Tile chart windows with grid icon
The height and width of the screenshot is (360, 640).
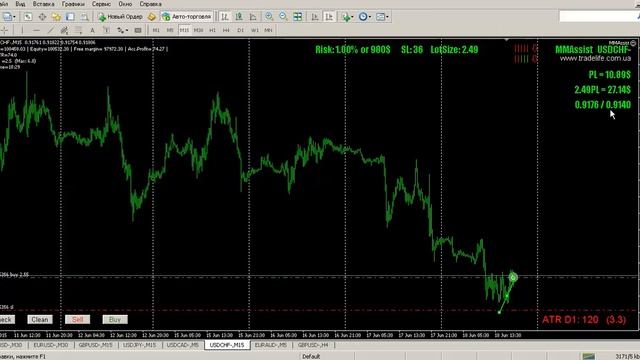tap(298, 17)
